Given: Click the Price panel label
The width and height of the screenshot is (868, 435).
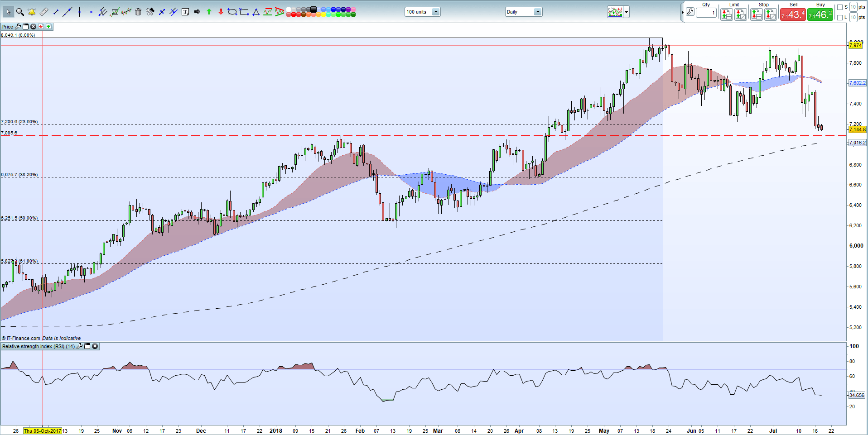Looking at the screenshot, I should click(x=8, y=27).
